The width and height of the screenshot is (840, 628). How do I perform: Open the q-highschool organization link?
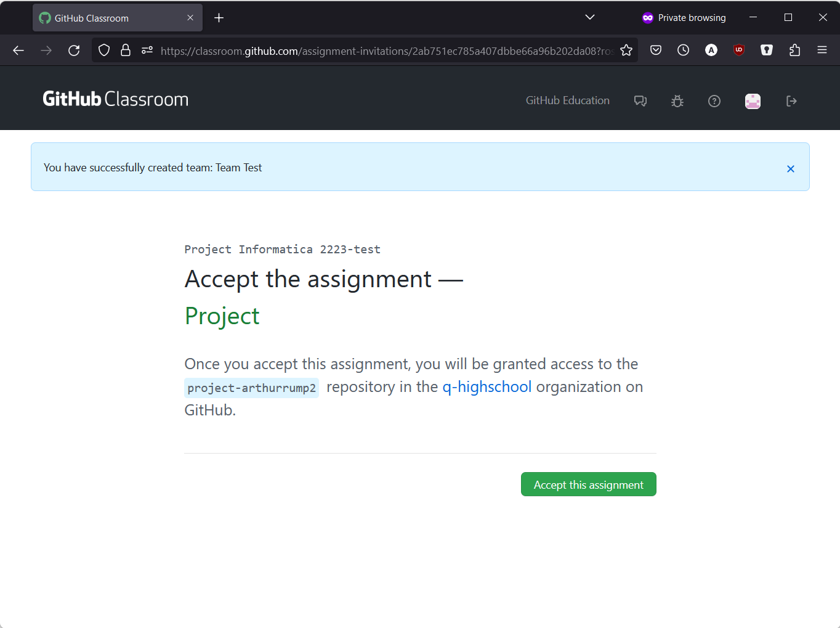[x=487, y=387]
